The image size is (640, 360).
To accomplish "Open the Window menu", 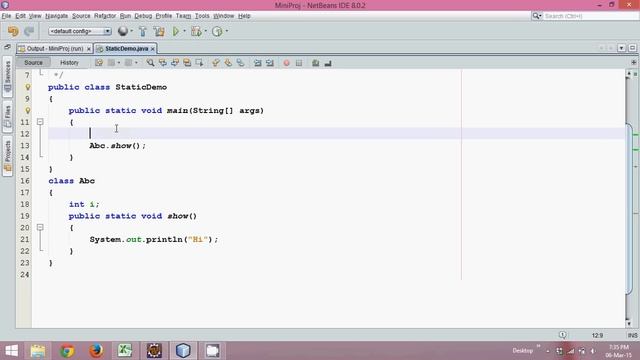I will coord(224,16).
